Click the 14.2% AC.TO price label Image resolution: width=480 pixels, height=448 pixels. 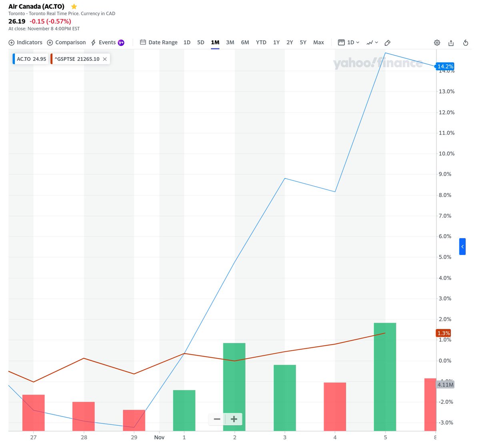[x=445, y=66]
